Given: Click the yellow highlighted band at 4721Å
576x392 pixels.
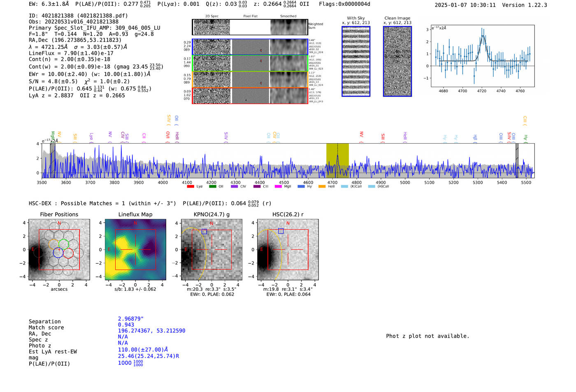Looking at the screenshot, I should pyautogui.click(x=337, y=160).
